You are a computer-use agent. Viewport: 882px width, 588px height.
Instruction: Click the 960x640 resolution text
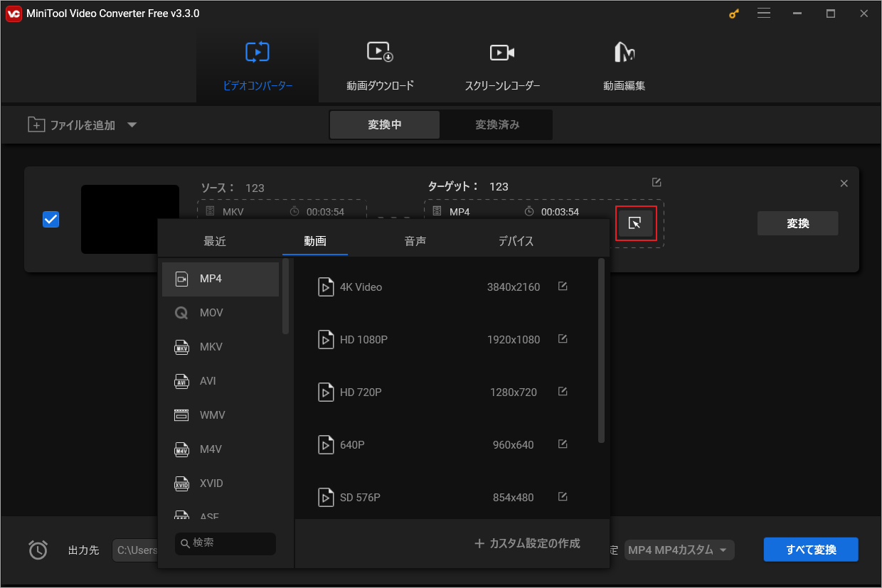(514, 445)
